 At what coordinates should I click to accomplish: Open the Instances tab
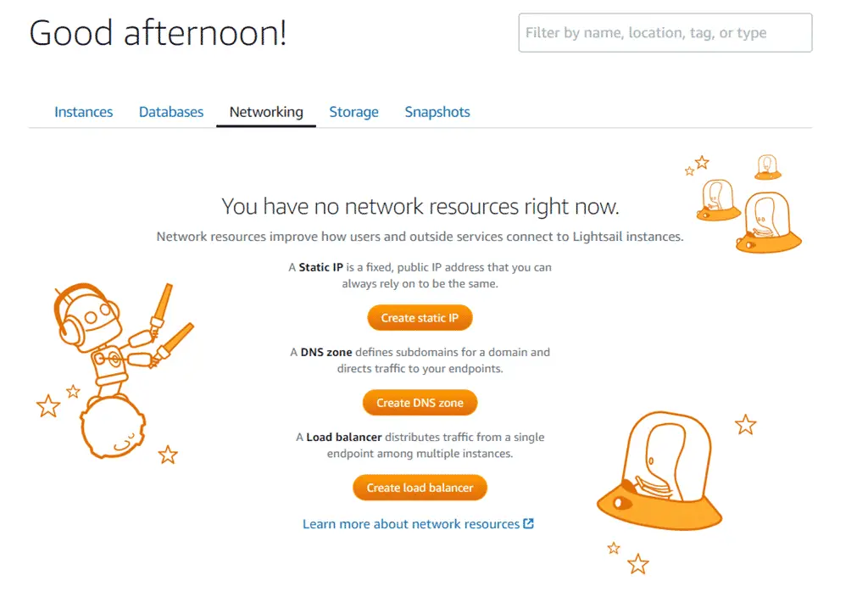pos(84,112)
